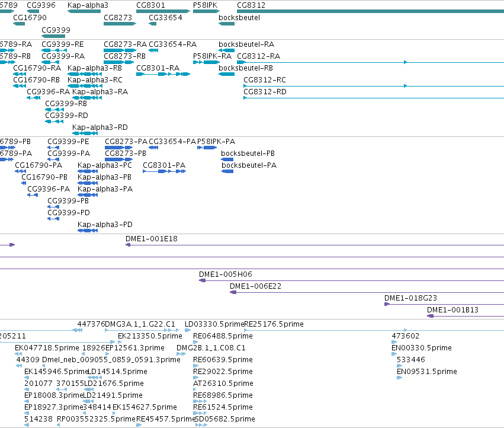Select transcript CG9399-RE
Screen dimensions: 504x428
point(63,44)
